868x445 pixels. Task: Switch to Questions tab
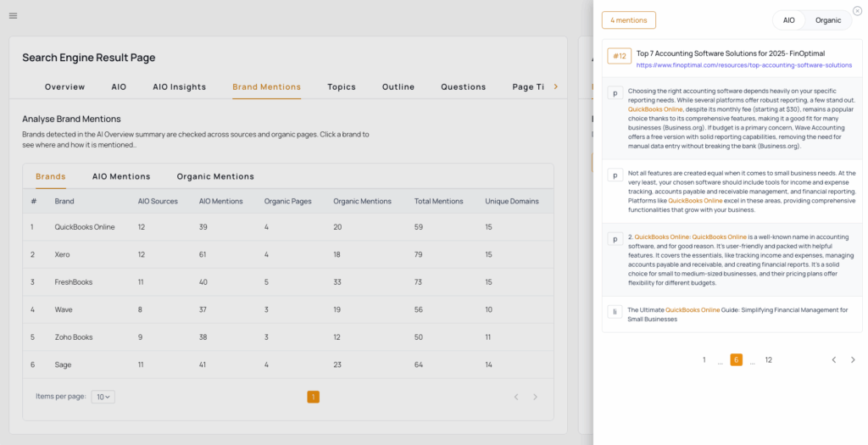[464, 87]
